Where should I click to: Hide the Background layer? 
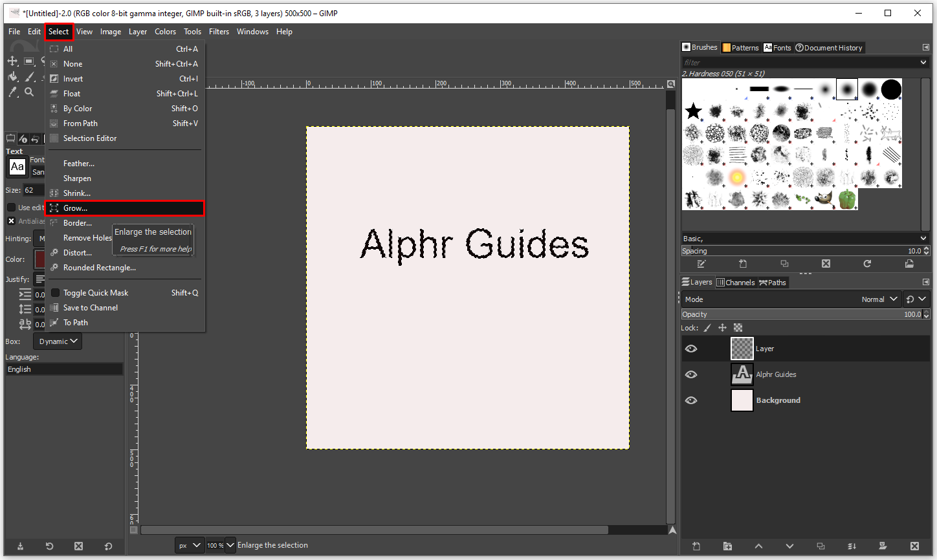pyautogui.click(x=691, y=400)
